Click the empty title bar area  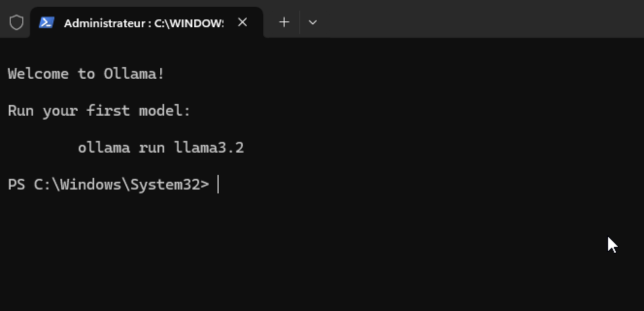pyautogui.click(x=481, y=19)
